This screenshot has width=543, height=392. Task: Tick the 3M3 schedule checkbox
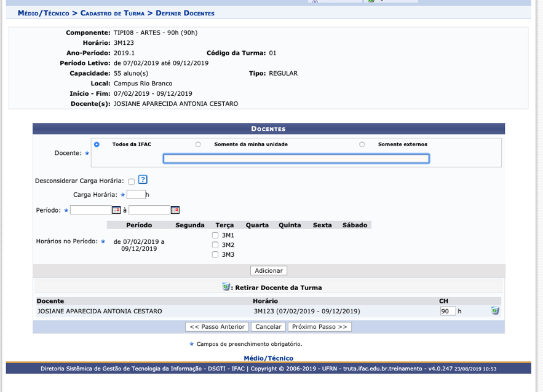(215, 254)
